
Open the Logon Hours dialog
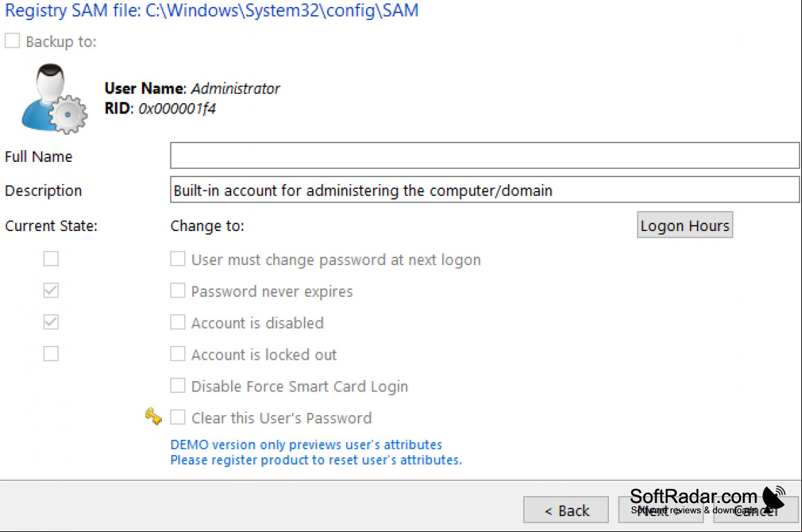click(x=685, y=225)
